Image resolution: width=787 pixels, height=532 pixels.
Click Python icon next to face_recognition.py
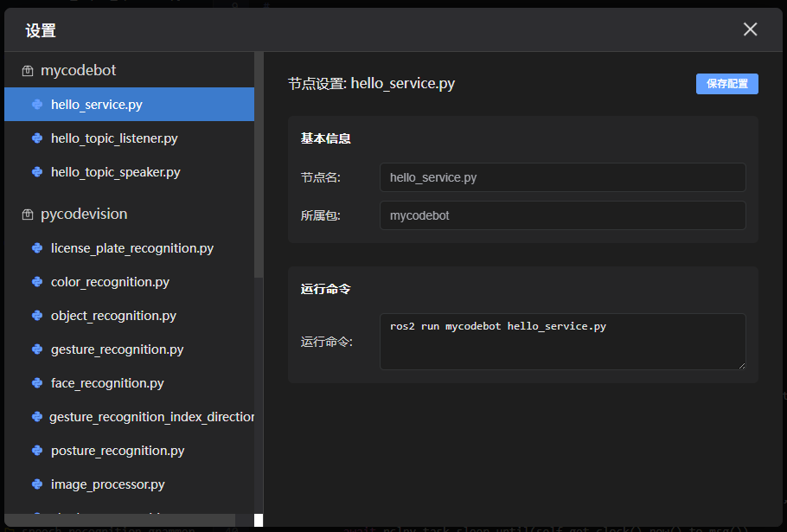point(37,383)
